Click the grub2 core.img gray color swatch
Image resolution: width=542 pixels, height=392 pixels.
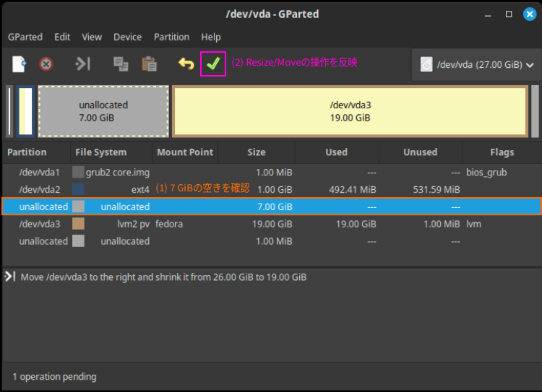(x=79, y=172)
